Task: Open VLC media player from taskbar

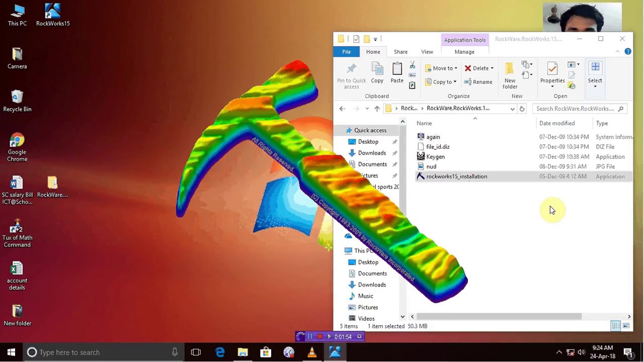Action: pos(312,352)
